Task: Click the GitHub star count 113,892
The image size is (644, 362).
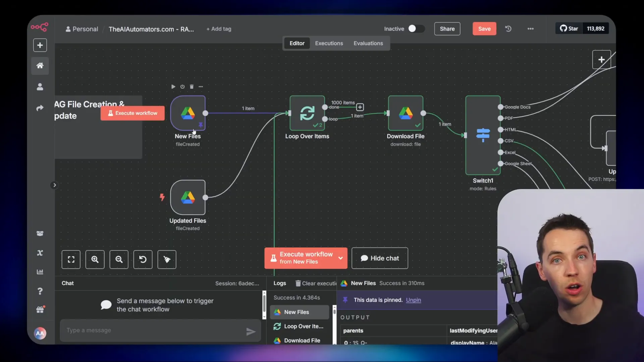Action: (596, 28)
